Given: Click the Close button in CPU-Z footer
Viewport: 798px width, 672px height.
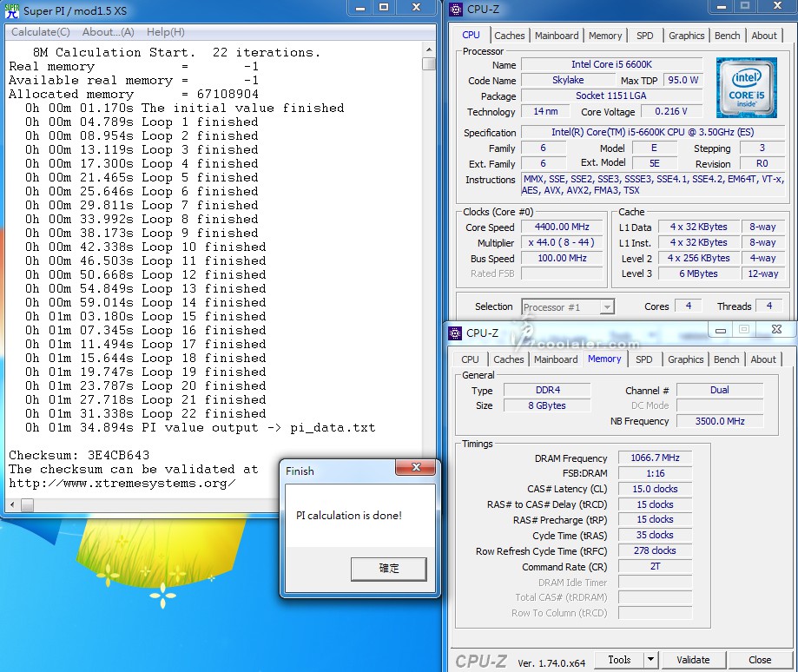Looking at the screenshot, I should [x=760, y=660].
